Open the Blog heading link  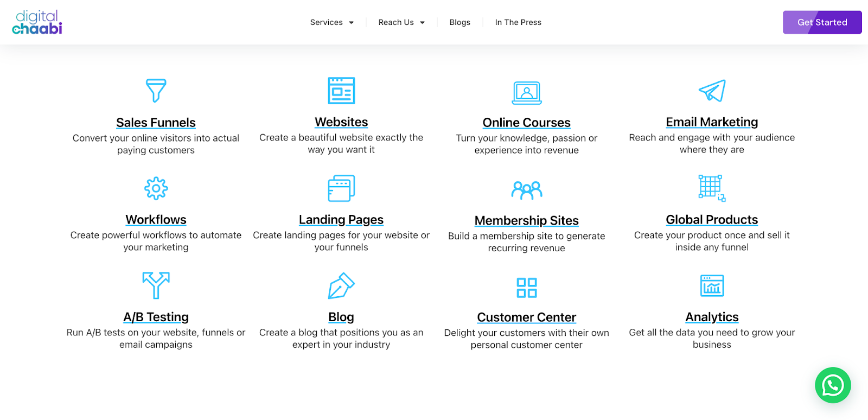tap(341, 317)
